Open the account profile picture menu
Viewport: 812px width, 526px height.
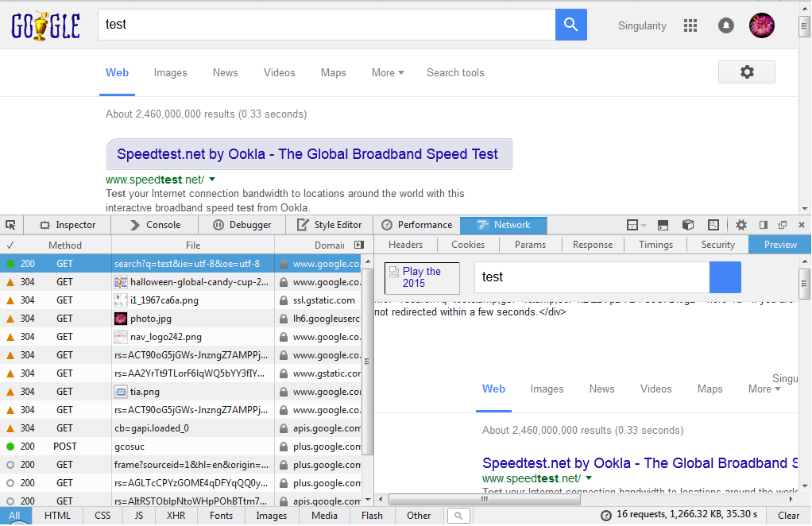tap(762, 25)
